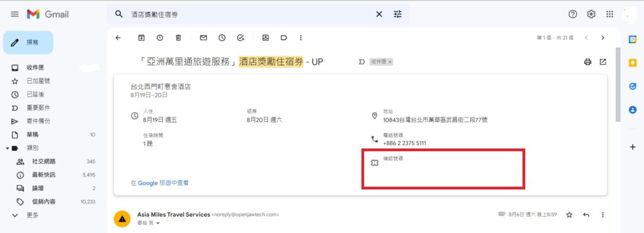
Task: Clear the search query with X
Action: pyautogui.click(x=379, y=14)
